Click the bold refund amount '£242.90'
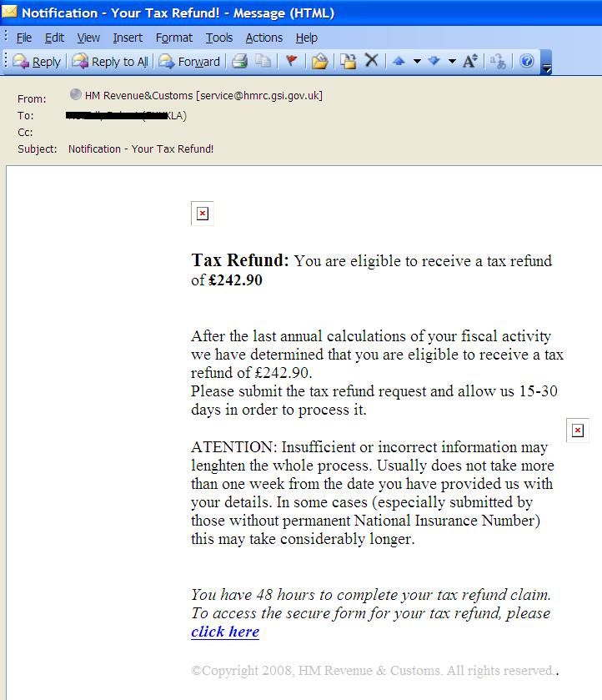Viewport: 602px width, 700px height. 236,280
